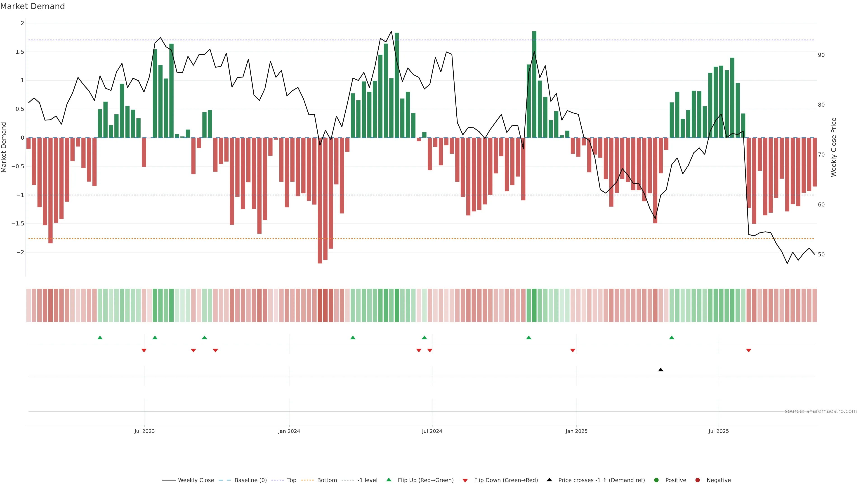The width and height of the screenshot is (868, 488).
Task: Click the Weekly Close Price axis title
Action: [834, 147]
